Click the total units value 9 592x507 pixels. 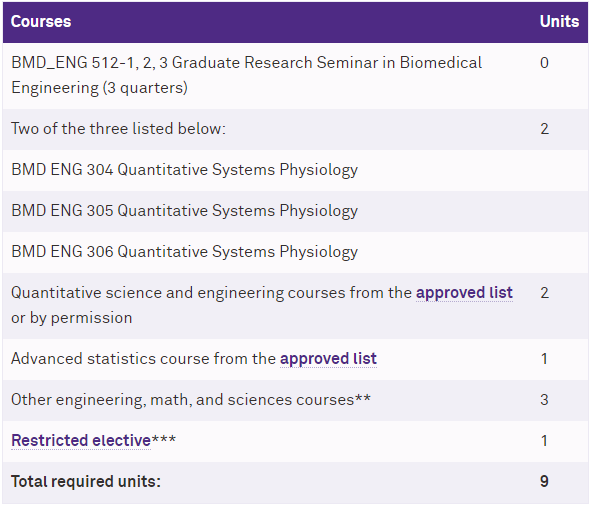click(544, 481)
